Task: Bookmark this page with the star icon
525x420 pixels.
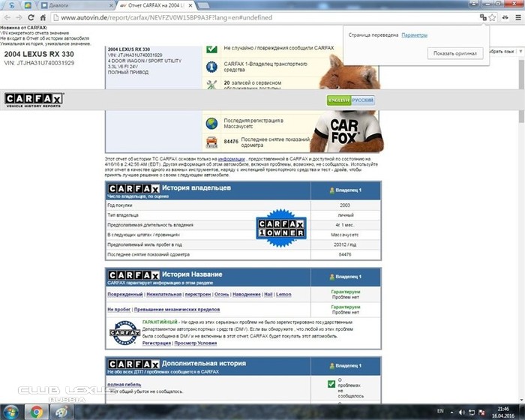Action: (492, 17)
